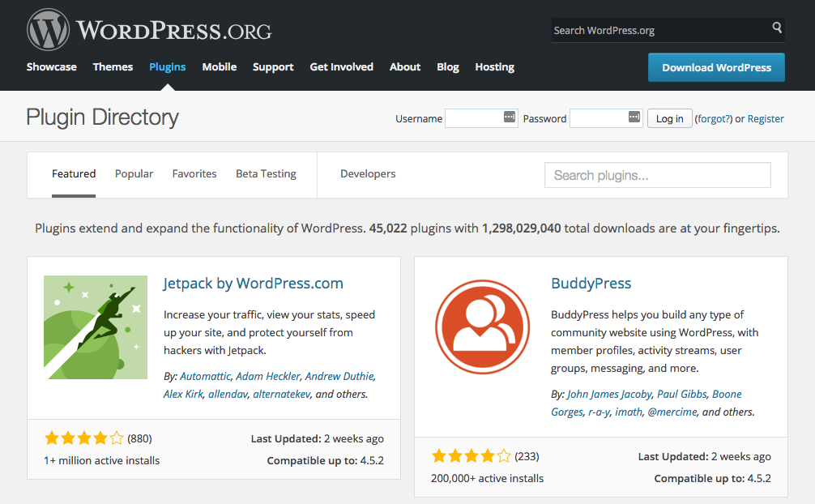Switch to the Favorites tab

click(x=194, y=173)
